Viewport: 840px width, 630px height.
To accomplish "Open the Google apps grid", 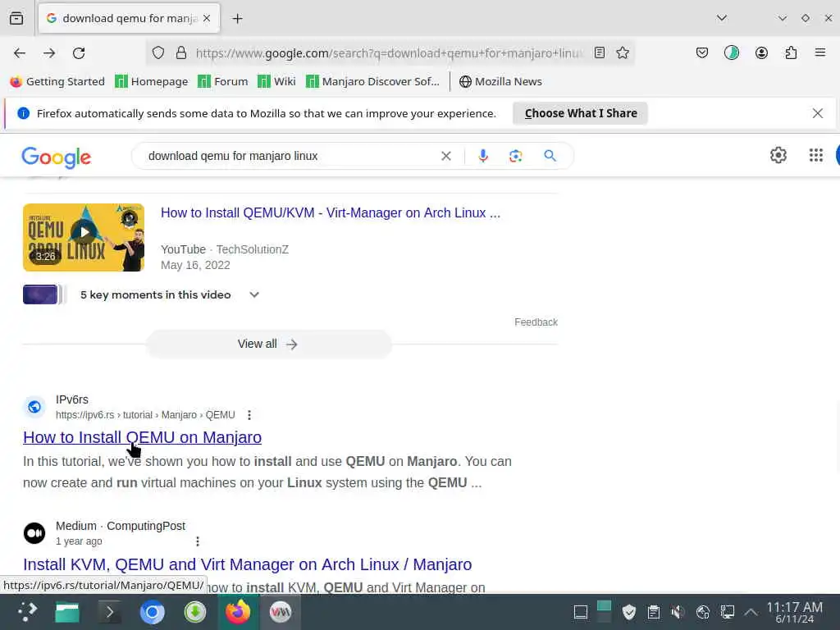I will coord(815,155).
